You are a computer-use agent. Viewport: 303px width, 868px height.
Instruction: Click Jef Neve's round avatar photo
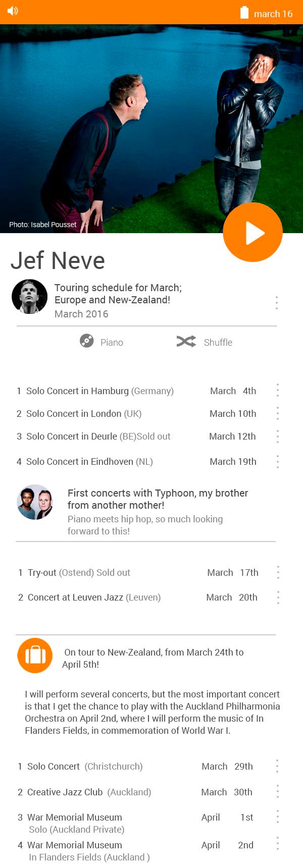(29, 297)
